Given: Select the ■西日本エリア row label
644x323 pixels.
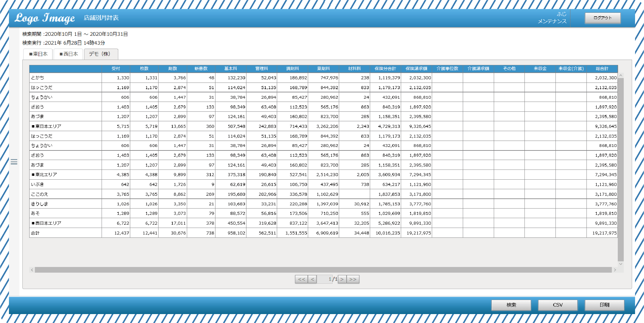Looking at the screenshot, I should [x=46, y=223].
